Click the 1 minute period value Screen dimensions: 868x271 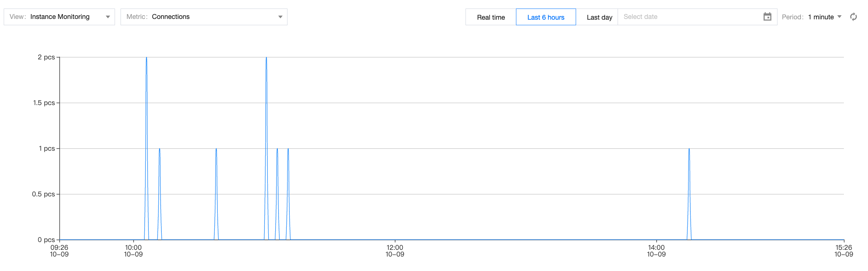(x=821, y=17)
